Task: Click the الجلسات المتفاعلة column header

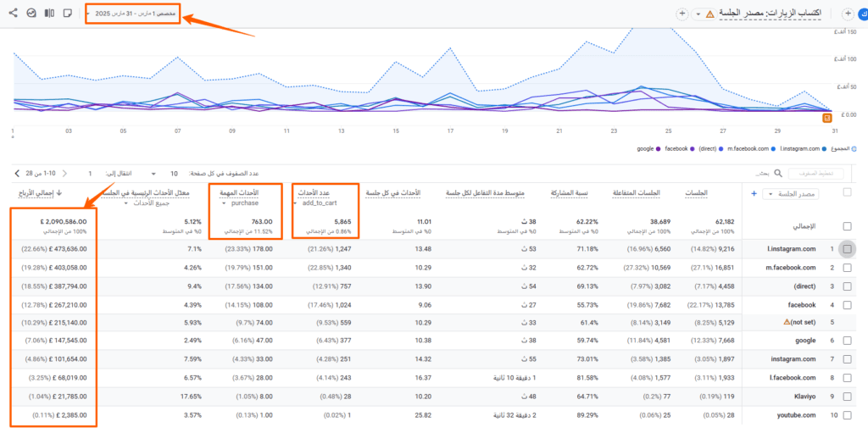Action: (637, 193)
